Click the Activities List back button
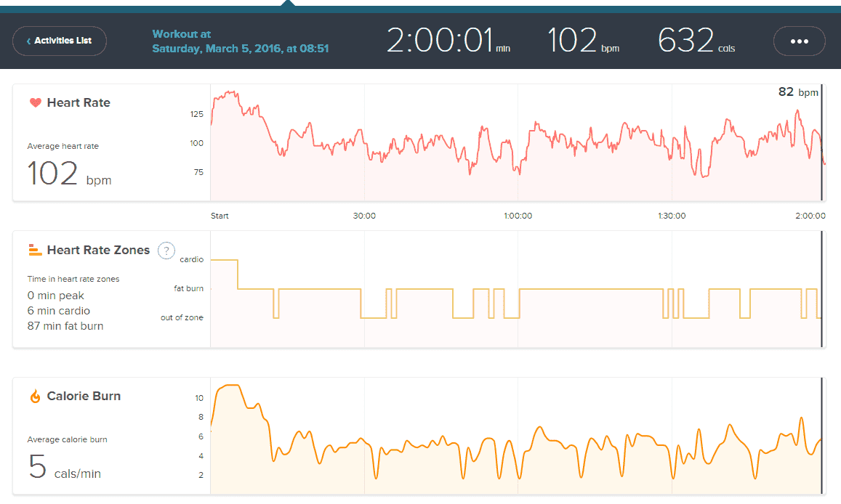 pyautogui.click(x=60, y=41)
